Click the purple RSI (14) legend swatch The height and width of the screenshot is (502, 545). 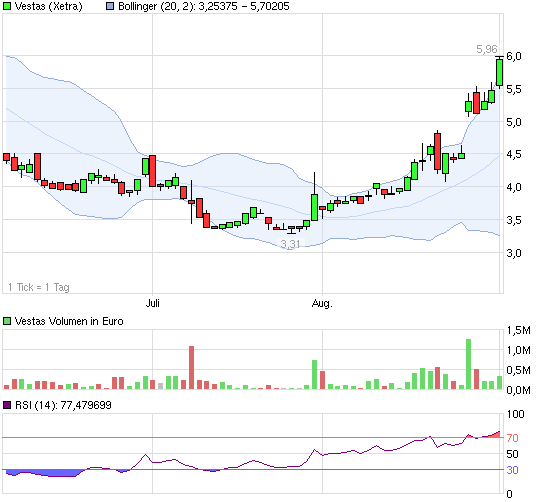point(7,405)
